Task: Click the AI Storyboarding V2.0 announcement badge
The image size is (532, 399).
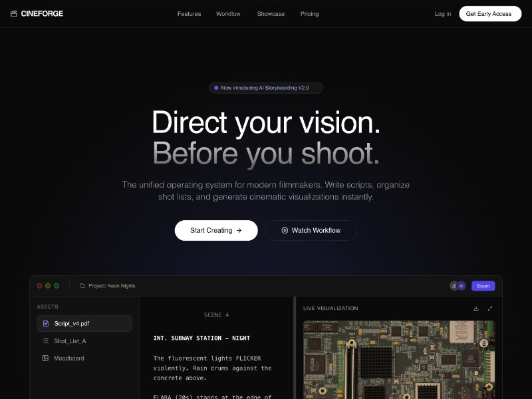Action: click(x=266, y=88)
